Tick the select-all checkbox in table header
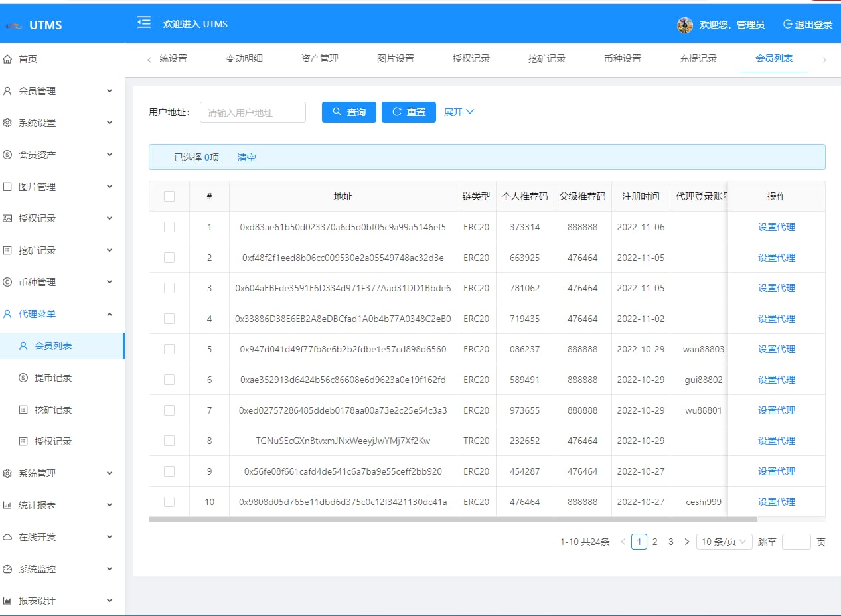The width and height of the screenshot is (841, 616). (x=169, y=196)
